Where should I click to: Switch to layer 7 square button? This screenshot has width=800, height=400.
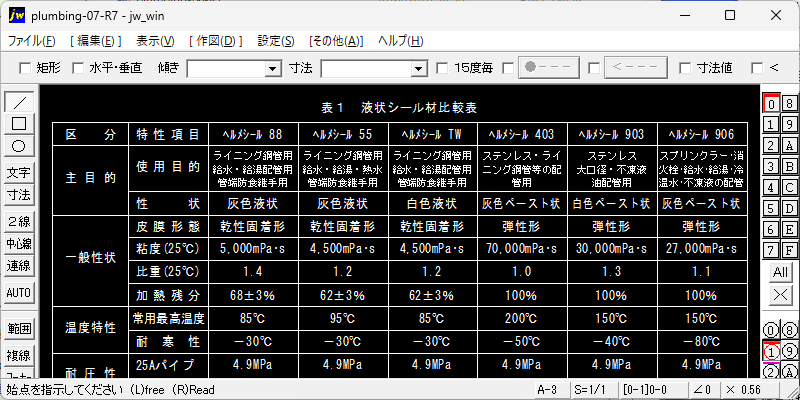click(771, 250)
